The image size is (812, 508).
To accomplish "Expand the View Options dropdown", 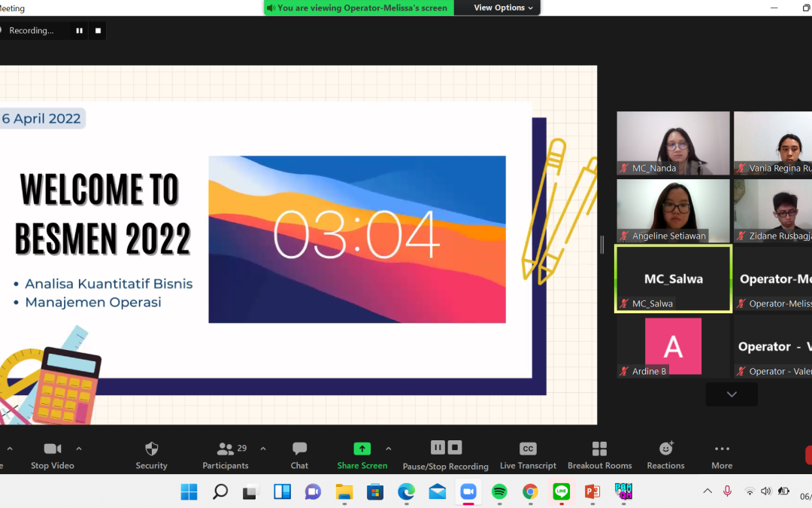I will click(x=504, y=8).
